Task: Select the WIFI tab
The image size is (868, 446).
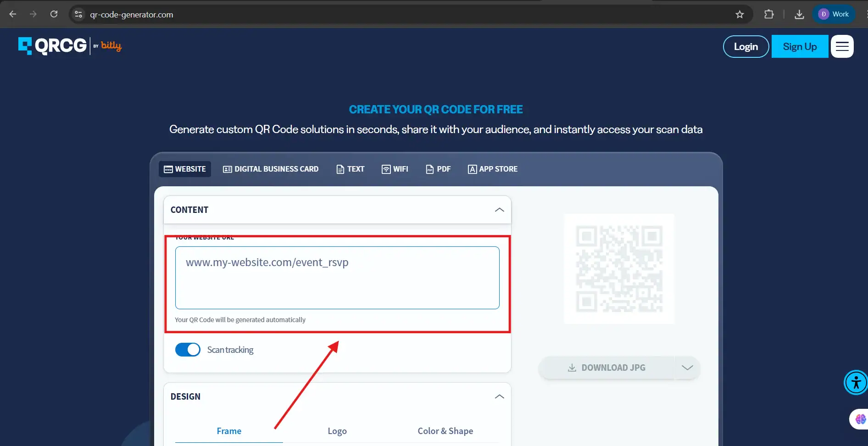Action: 395,169
